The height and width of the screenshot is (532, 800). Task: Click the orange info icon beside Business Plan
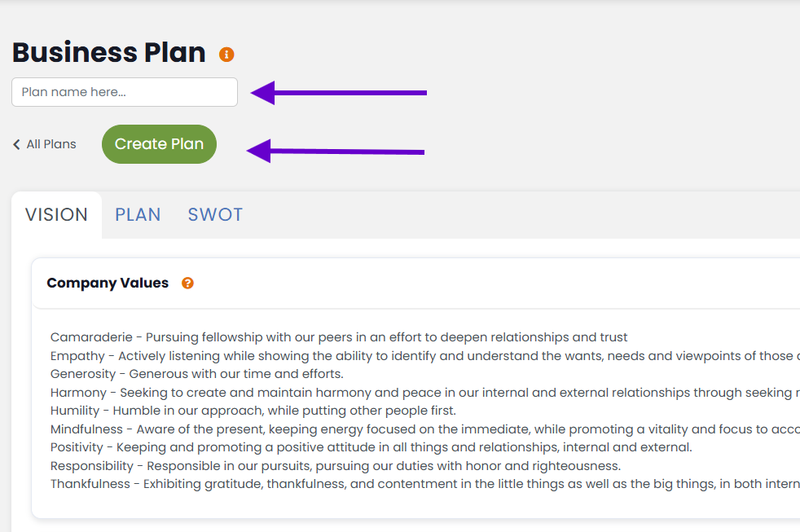tap(226, 55)
